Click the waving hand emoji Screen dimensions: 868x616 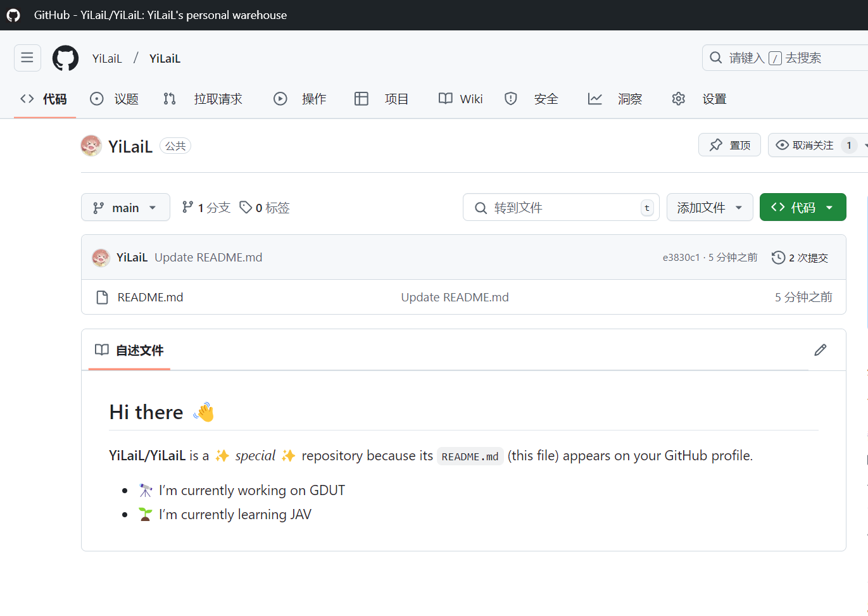[x=204, y=412]
